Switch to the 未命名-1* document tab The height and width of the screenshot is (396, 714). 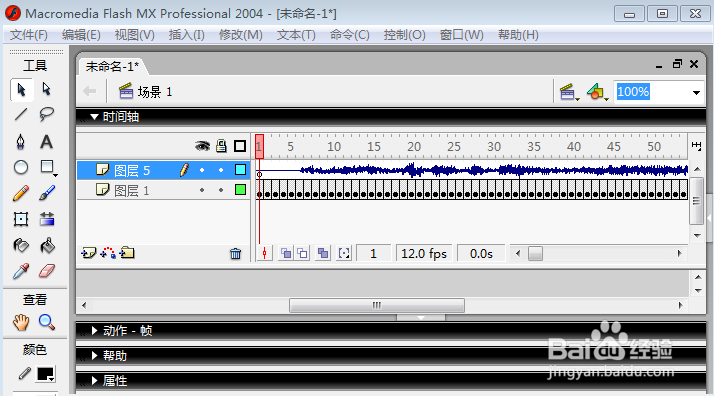coord(112,67)
